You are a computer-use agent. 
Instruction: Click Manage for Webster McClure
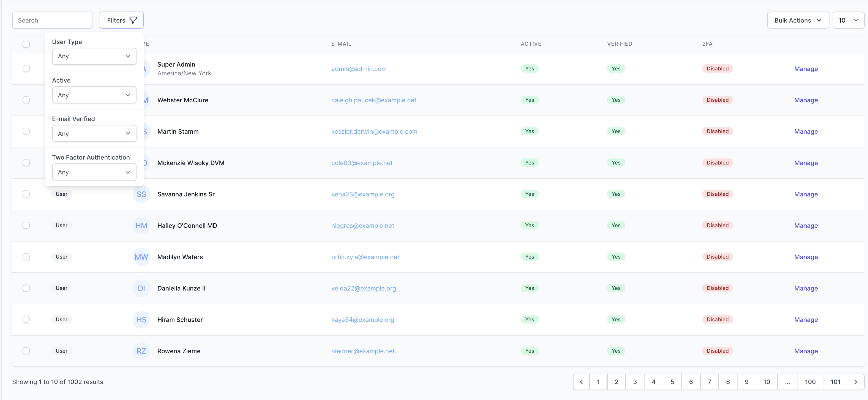tap(806, 100)
